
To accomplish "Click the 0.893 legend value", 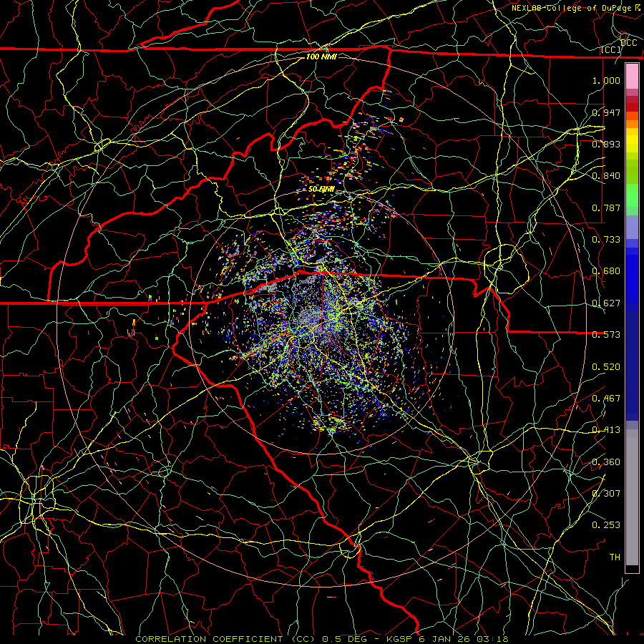I will pos(606,144).
